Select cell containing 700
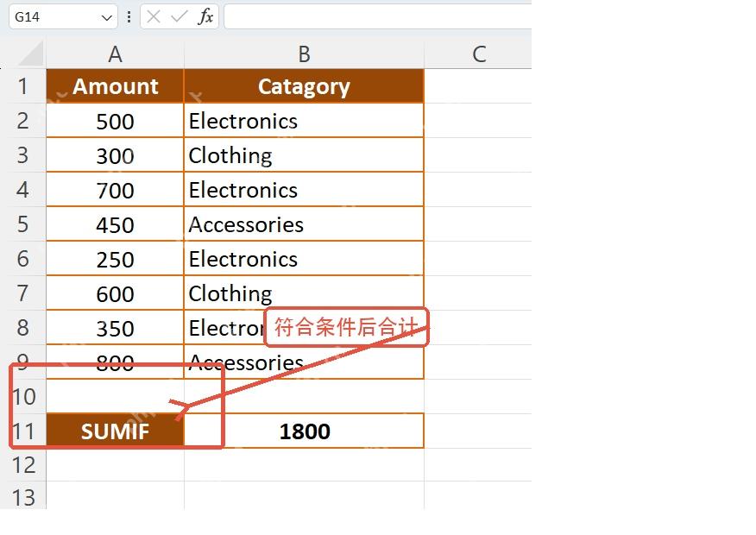This screenshot has height=535, width=756. pos(115,190)
